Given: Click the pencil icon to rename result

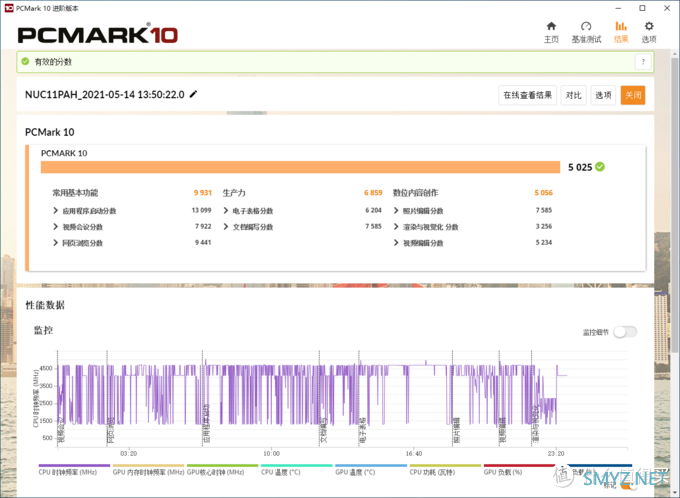Looking at the screenshot, I should point(193,94).
